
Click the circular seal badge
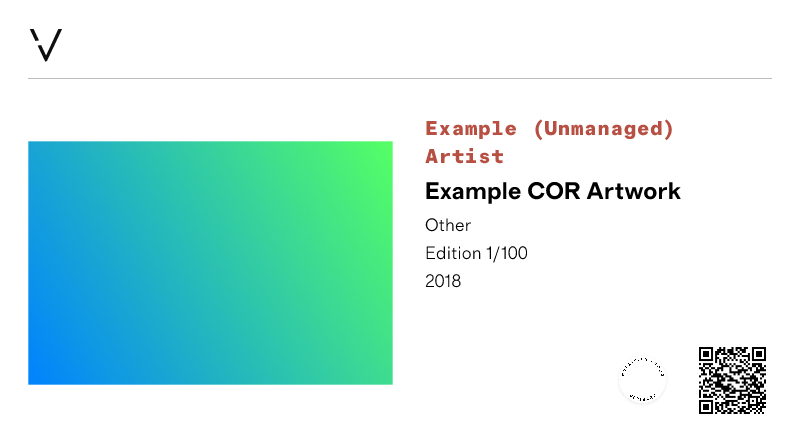click(642, 380)
